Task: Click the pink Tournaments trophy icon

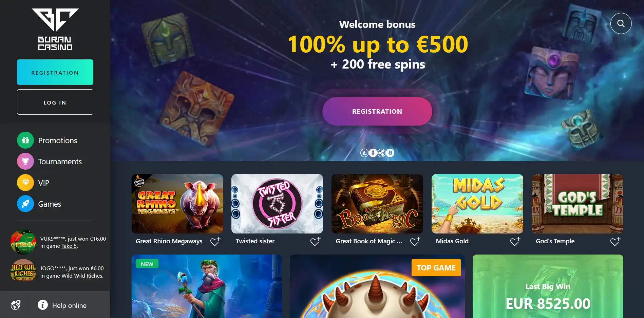Action: (25, 161)
